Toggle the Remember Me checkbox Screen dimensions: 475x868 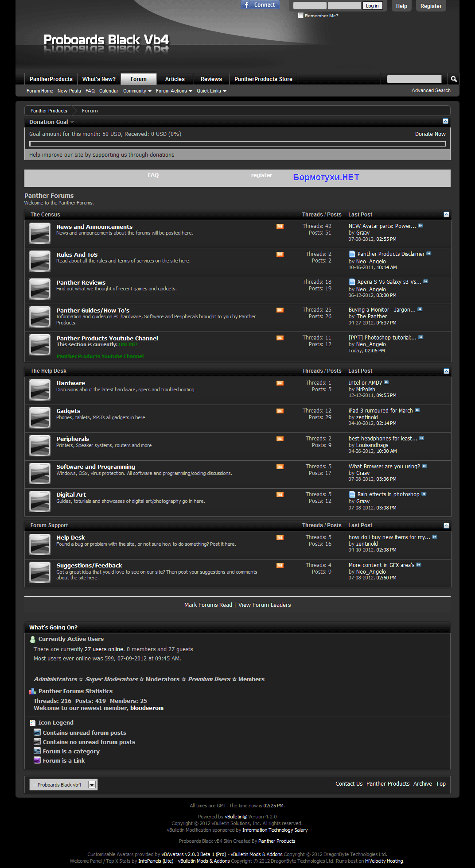coord(301,15)
